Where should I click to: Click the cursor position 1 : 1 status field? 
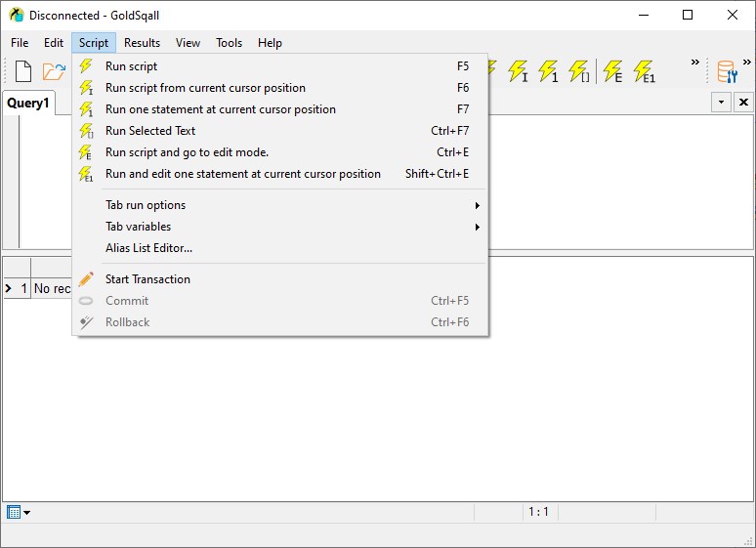tap(538, 512)
